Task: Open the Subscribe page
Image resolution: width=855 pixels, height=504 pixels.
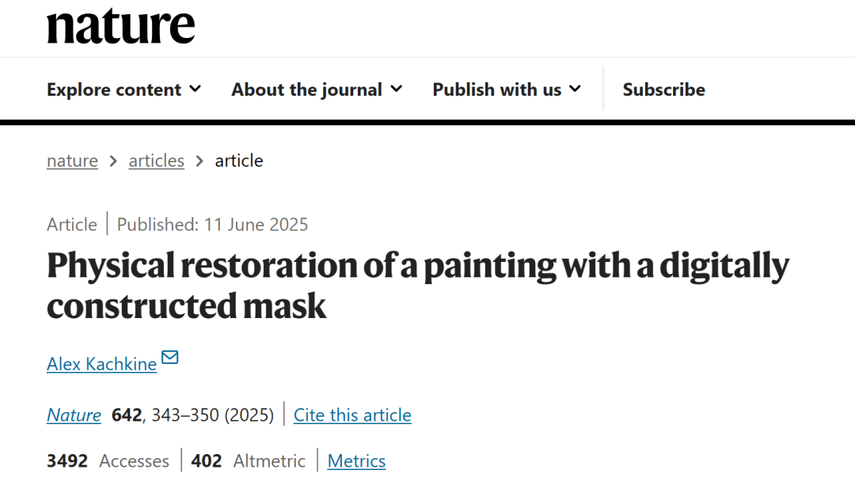Action: tap(663, 89)
